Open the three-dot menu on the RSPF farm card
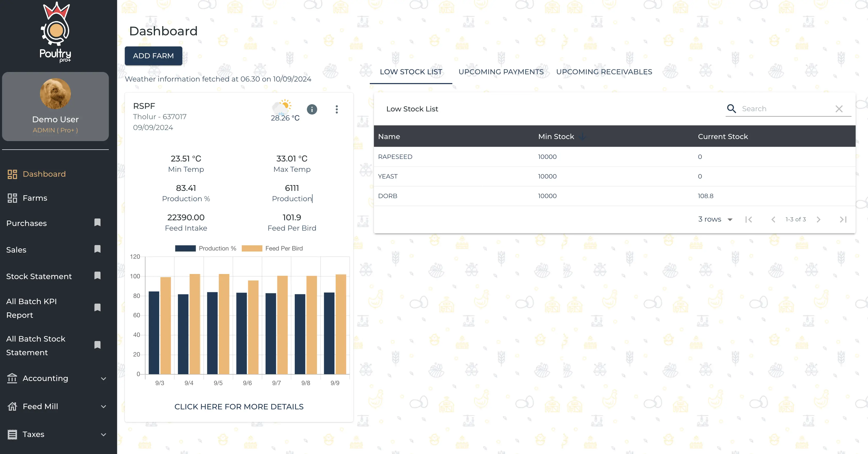The width and height of the screenshot is (868, 454). coord(337,109)
